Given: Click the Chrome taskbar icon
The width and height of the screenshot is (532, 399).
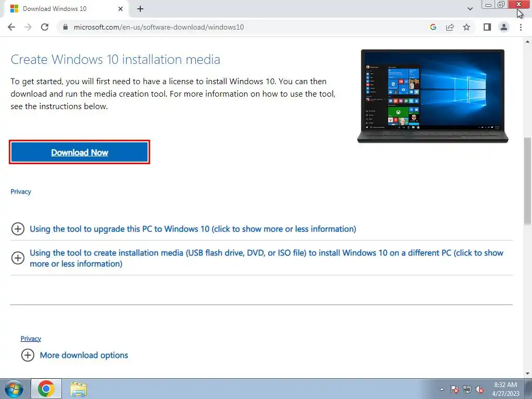Looking at the screenshot, I should (x=46, y=389).
